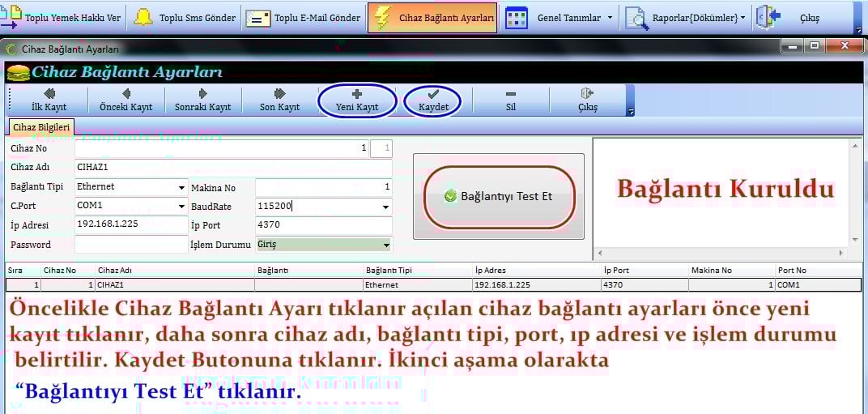
Task: Open the C.Port COM1 dropdown
Action: point(181,207)
